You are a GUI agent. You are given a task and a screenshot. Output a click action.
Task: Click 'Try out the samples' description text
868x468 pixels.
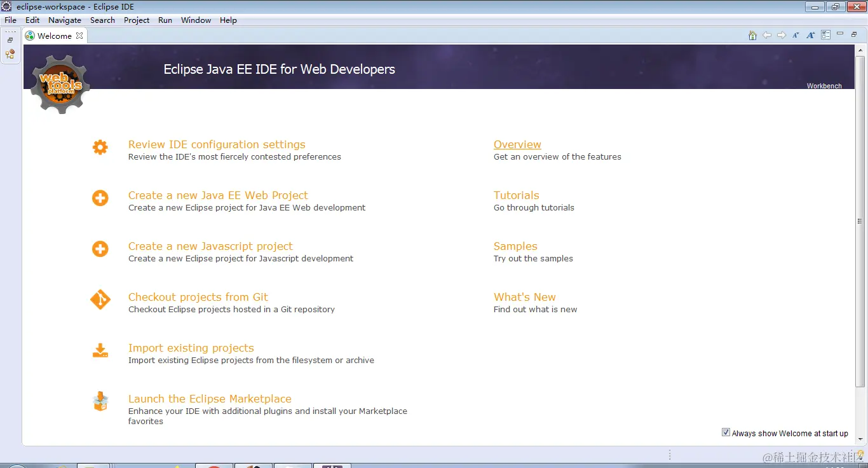[x=533, y=258]
